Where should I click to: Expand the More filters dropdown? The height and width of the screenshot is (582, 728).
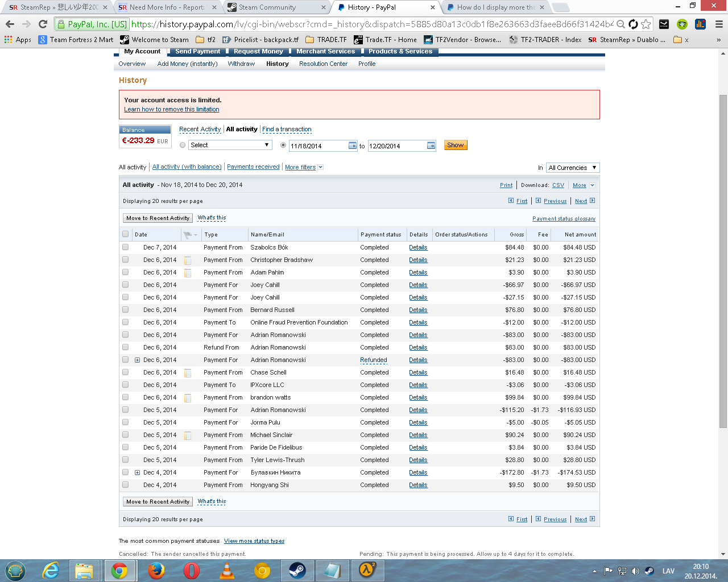tap(304, 167)
